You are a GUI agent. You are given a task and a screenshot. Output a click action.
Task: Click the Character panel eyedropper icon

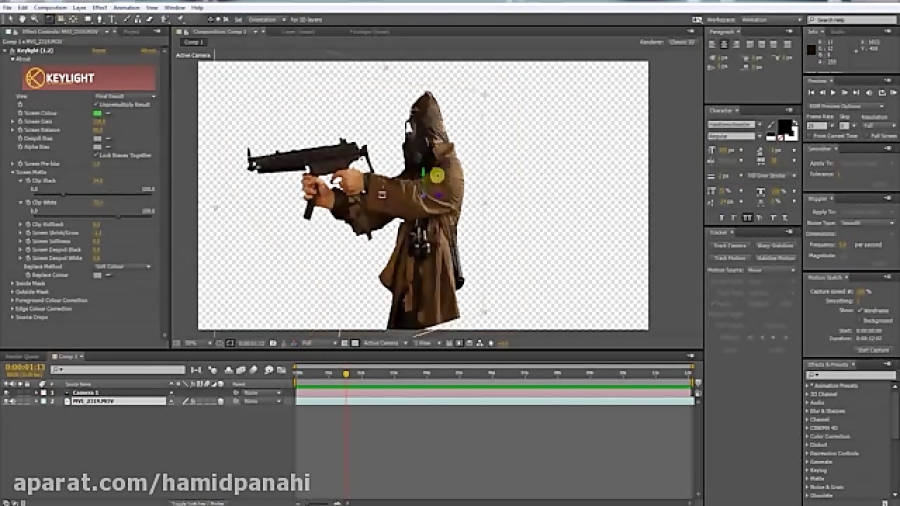click(x=770, y=124)
